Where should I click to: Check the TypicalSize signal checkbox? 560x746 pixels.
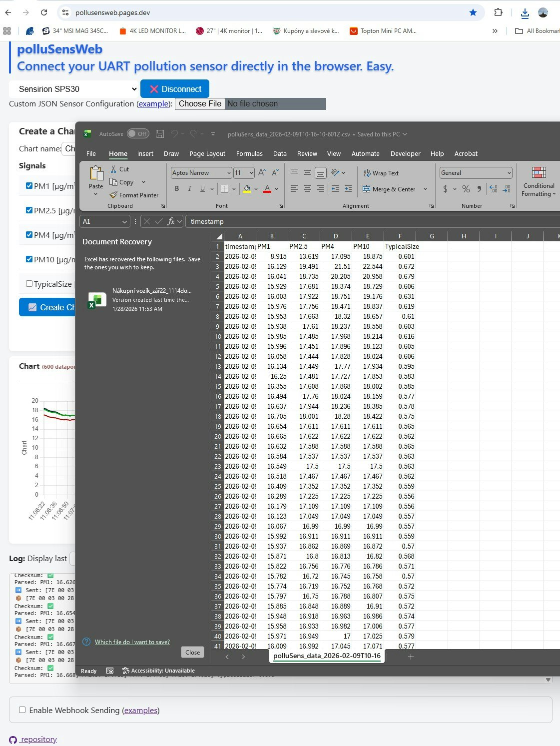[29, 284]
